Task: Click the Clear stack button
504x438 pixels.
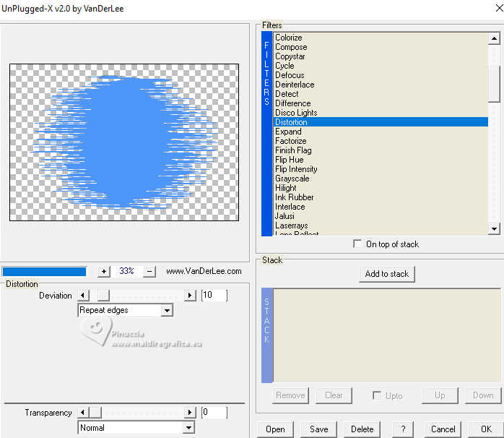Action: pyautogui.click(x=334, y=395)
